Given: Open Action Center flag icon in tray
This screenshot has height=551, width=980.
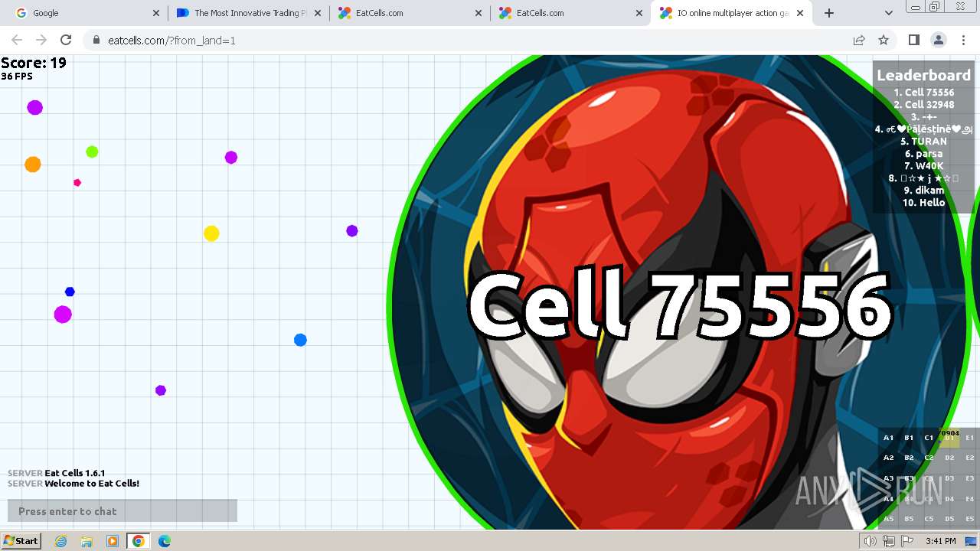Looking at the screenshot, I should (906, 541).
